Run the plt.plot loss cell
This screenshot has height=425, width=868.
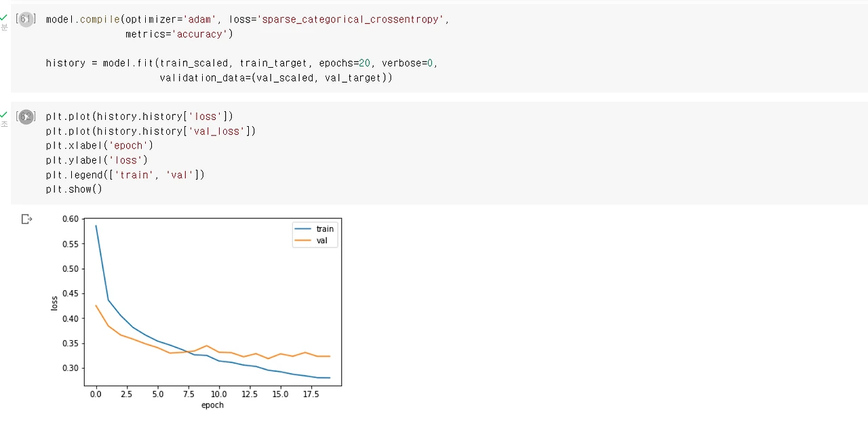click(x=26, y=117)
